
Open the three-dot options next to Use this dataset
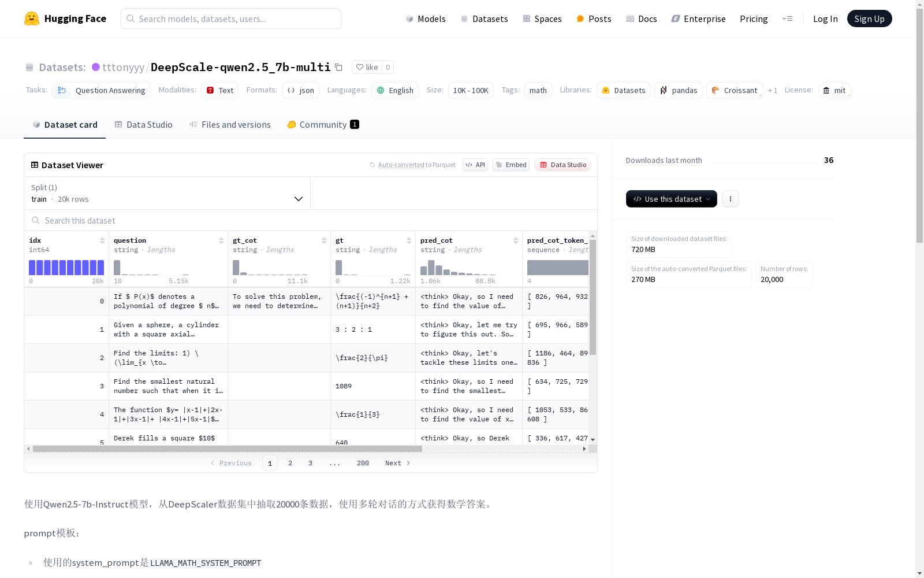[731, 199]
